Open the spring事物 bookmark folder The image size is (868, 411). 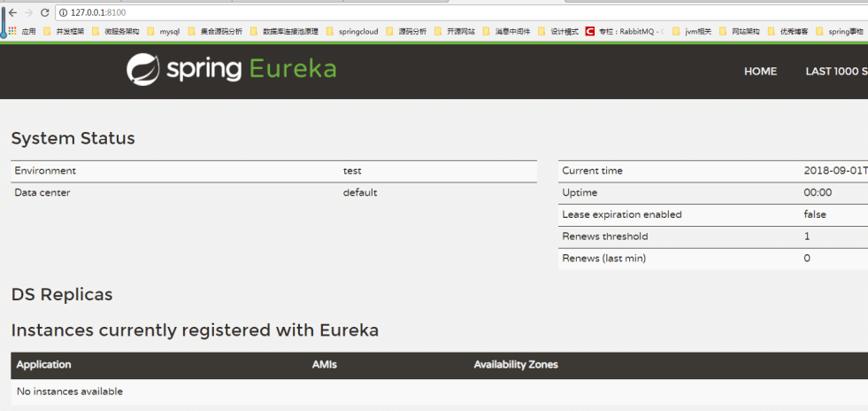click(839, 32)
